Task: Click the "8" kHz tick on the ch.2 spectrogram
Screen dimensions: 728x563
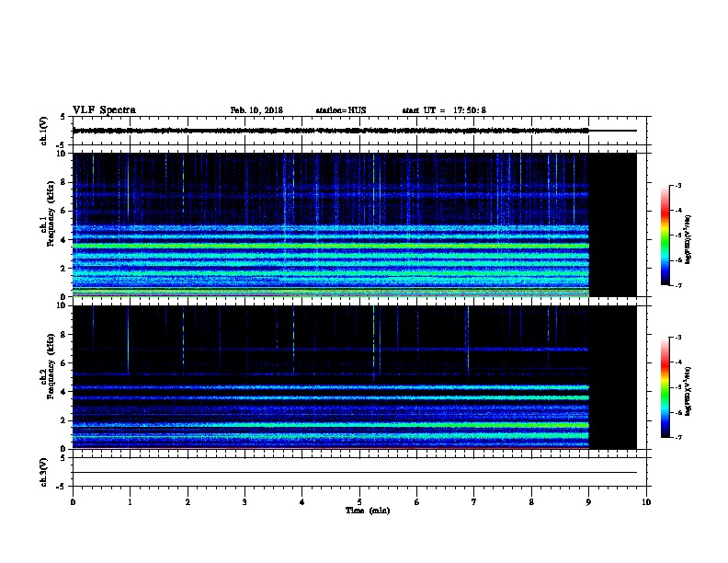Action: coord(63,335)
